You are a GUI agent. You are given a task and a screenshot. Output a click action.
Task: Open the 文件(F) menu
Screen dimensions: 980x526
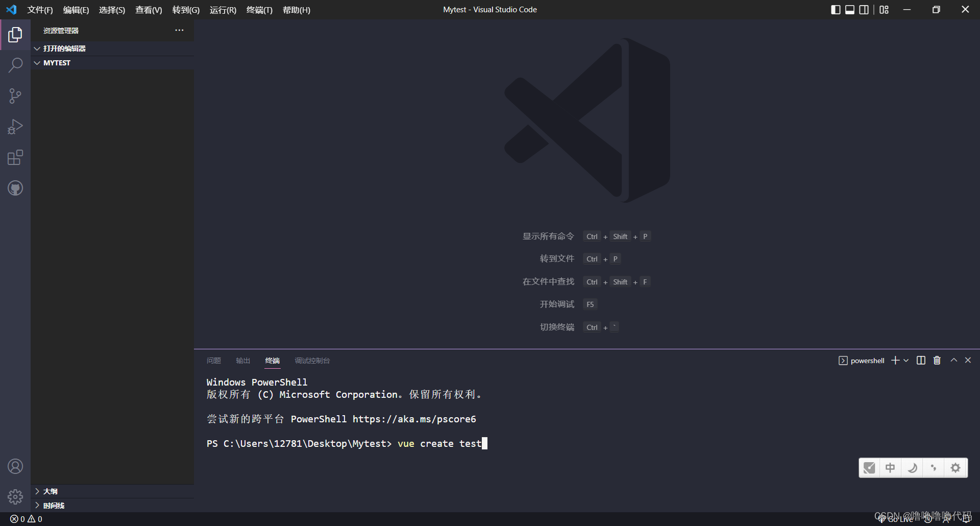(x=40, y=10)
